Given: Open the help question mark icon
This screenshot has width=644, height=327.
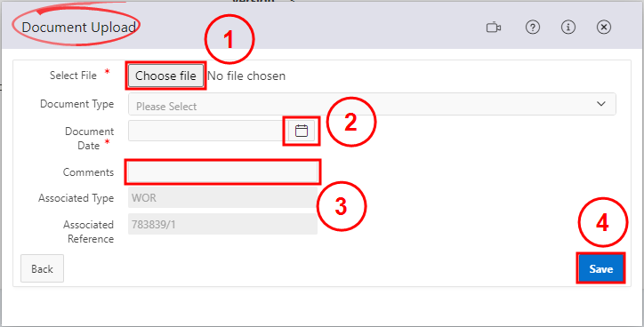Looking at the screenshot, I should (533, 28).
